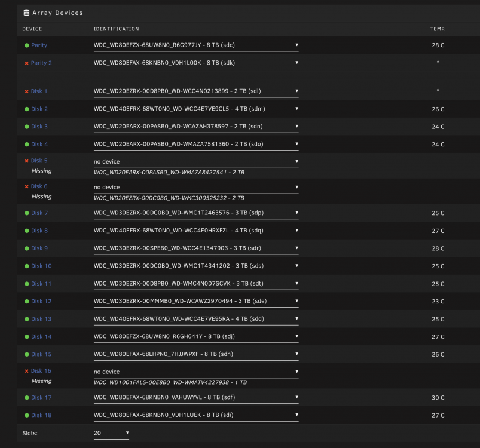Click the green status dot for Disk 3
This screenshot has width=480, height=448.
(x=27, y=127)
